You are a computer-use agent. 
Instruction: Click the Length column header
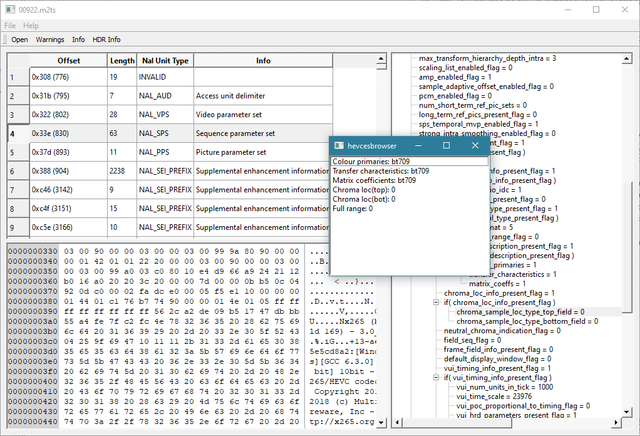pyautogui.click(x=122, y=60)
